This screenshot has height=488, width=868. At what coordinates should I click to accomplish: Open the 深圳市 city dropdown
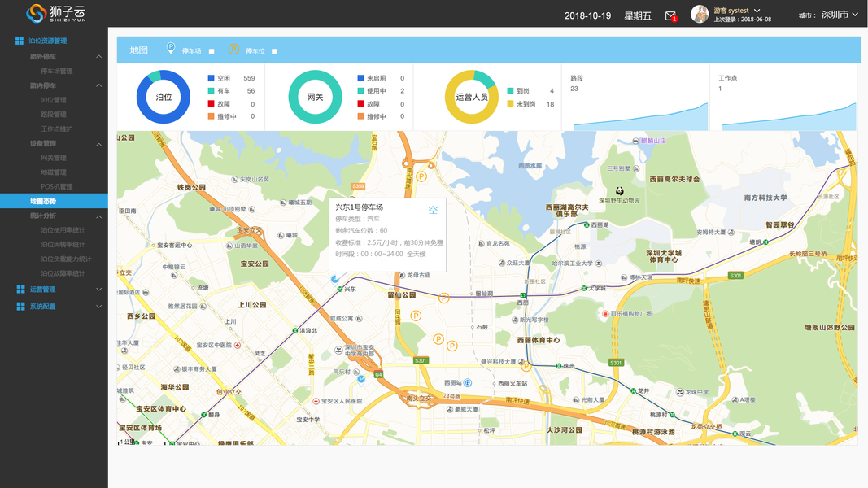840,15
